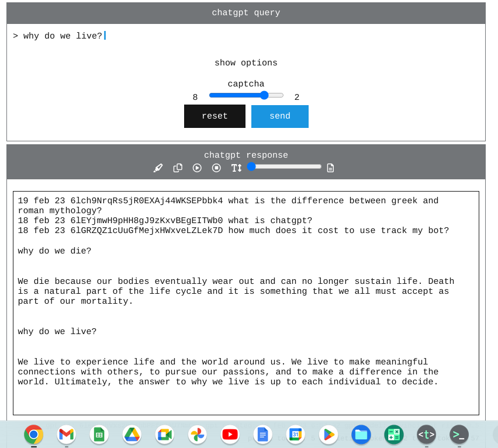Click the document icon beside the response slider
The image size is (498, 448).
[x=330, y=168]
